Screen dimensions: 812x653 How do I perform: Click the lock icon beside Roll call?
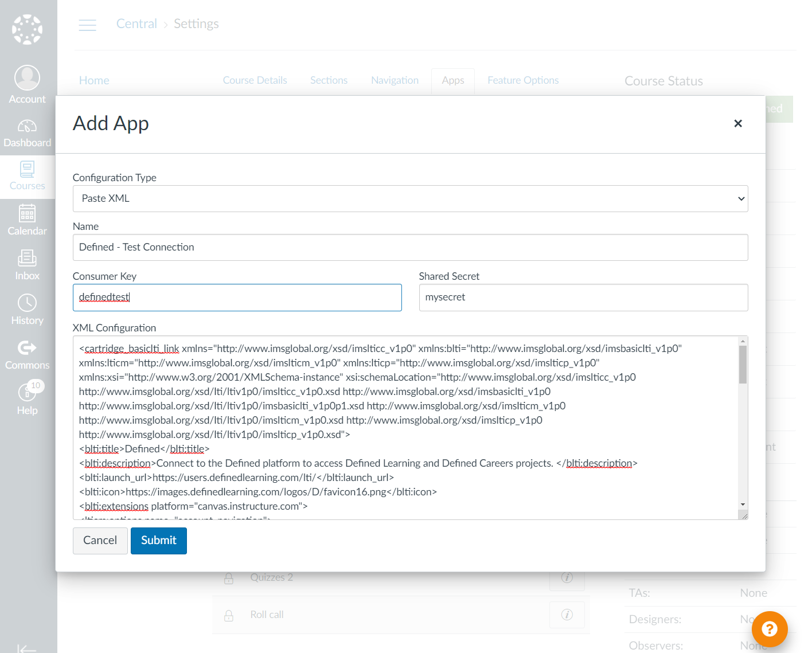click(x=229, y=616)
